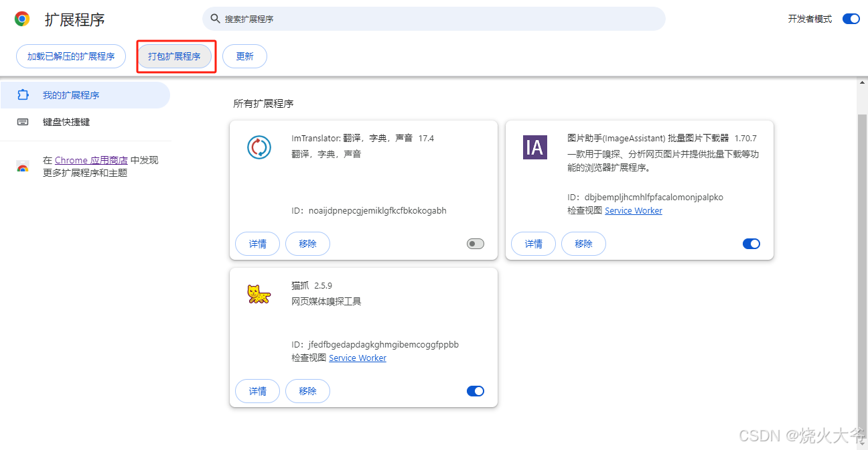The width and height of the screenshot is (868, 450).
Task: Select 我的扩展程序 in sidebar
Action: pos(85,95)
